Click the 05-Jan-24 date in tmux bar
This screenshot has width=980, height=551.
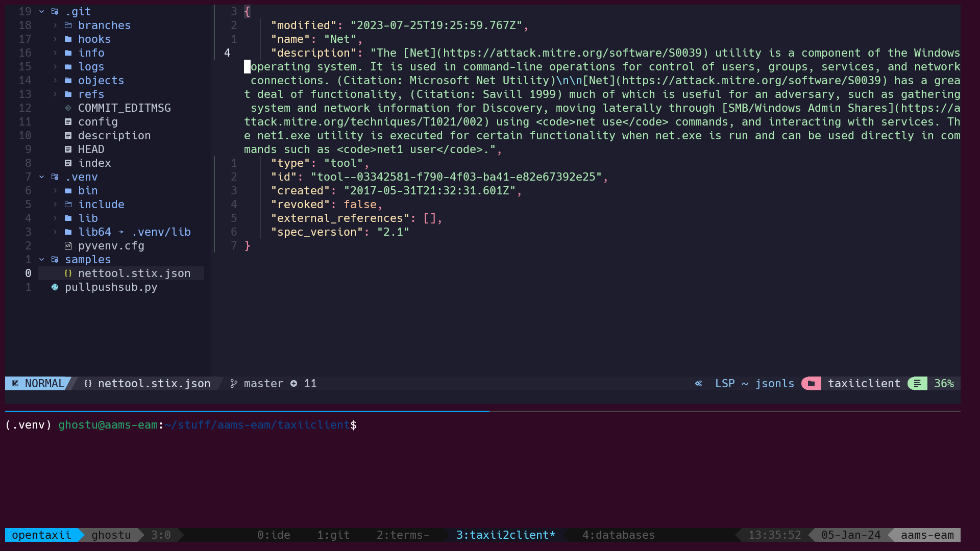coord(851,535)
